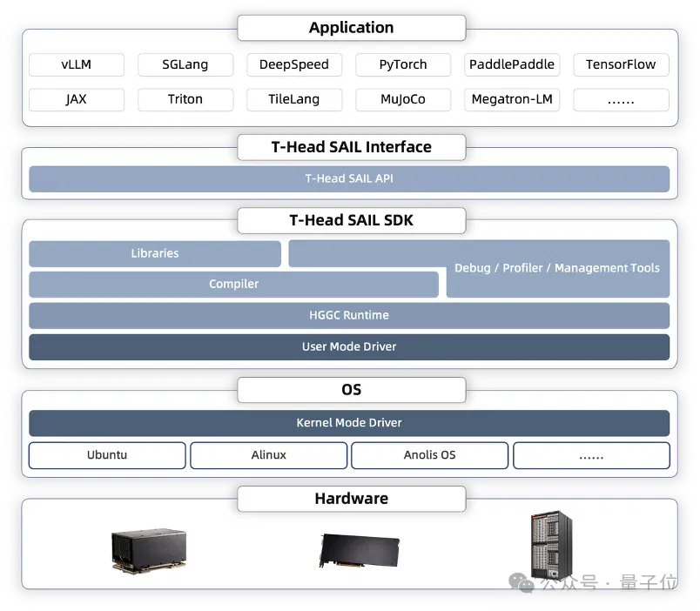
Task: Select the HGGC Runtime bar
Action: pos(349,316)
